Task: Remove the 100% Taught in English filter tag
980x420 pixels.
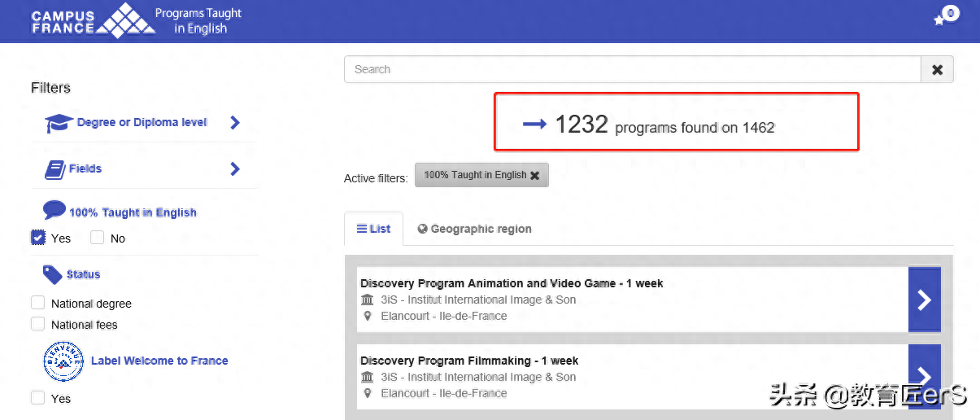Action: point(534,175)
